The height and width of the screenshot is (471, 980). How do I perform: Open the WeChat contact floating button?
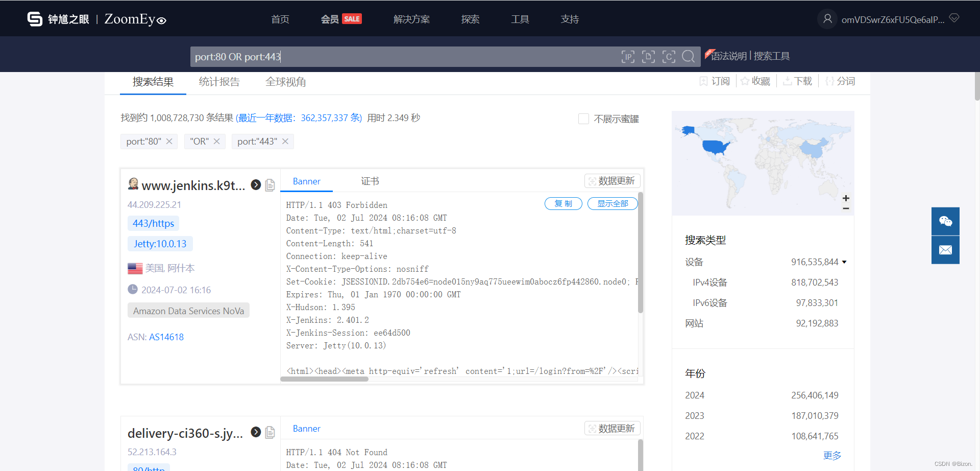[945, 221]
